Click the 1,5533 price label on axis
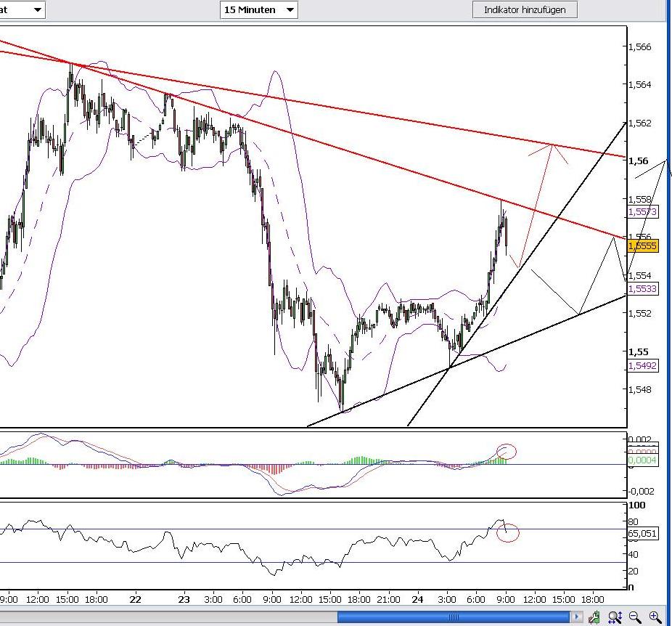The height and width of the screenshot is (626, 672). (x=642, y=288)
